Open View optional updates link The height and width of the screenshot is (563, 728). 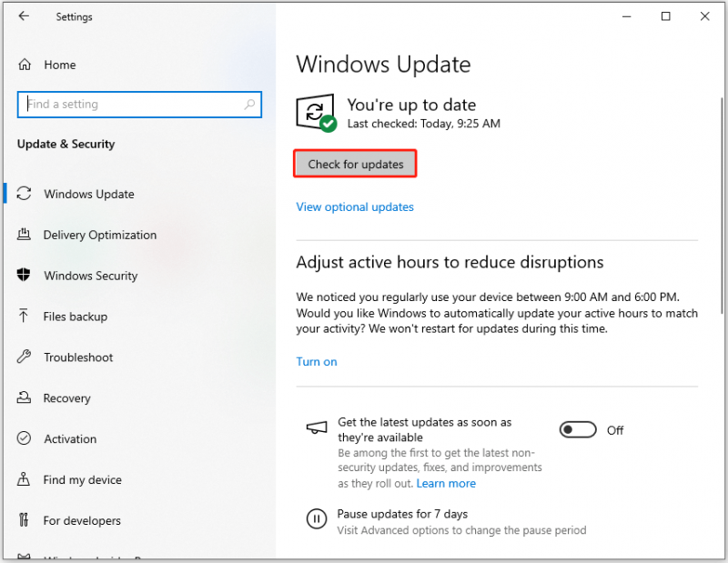tap(355, 206)
